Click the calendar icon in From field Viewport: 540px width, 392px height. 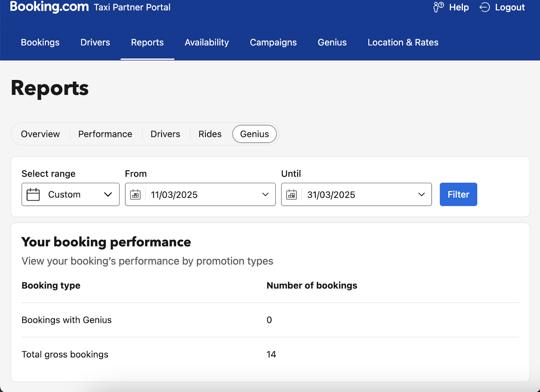click(135, 195)
